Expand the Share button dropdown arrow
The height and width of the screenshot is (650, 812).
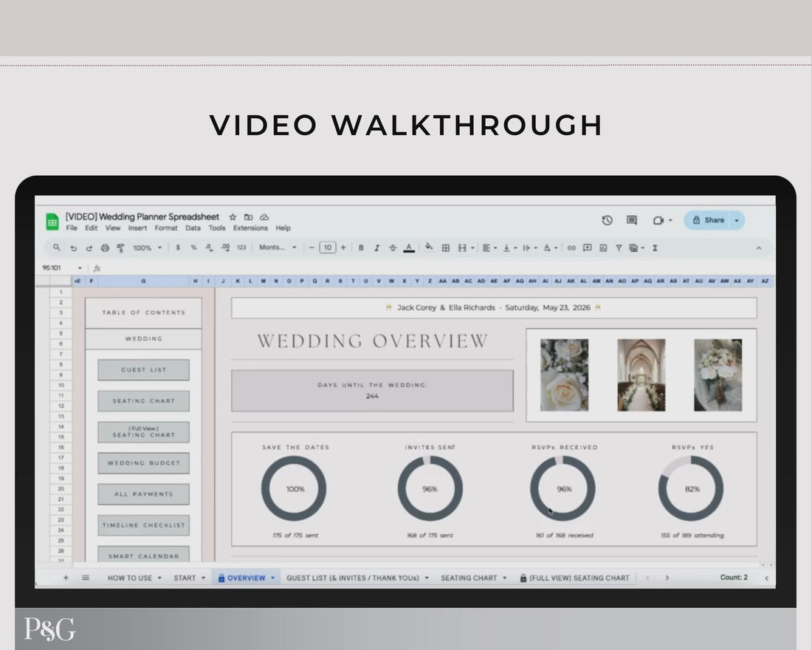[736, 220]
